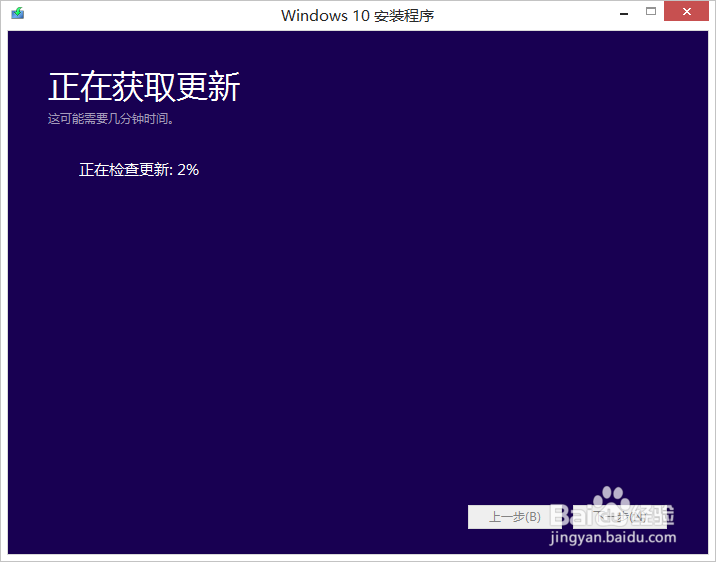716x562 pixels.
Task: Click the 下一步(N) next button
Action: (620, 517)
